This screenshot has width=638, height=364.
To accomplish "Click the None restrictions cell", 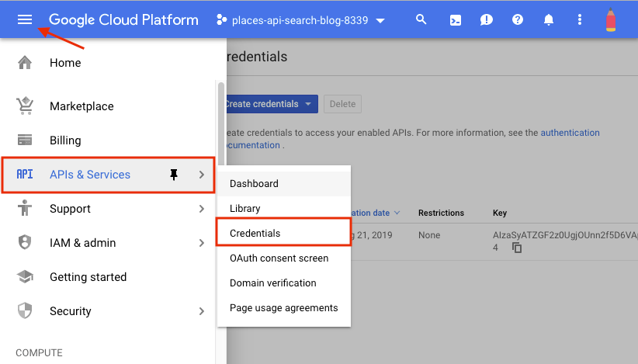I will tap(429, 235).
